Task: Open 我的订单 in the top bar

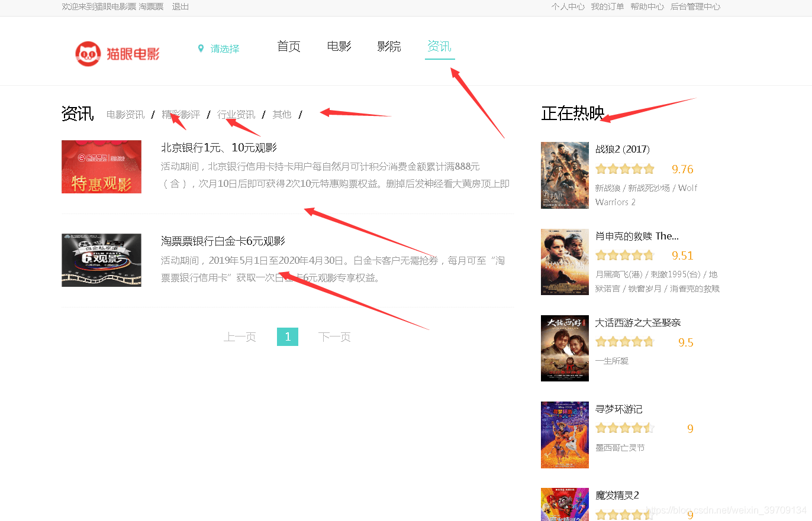Action: pyautogui.click(x=607, y=7)
